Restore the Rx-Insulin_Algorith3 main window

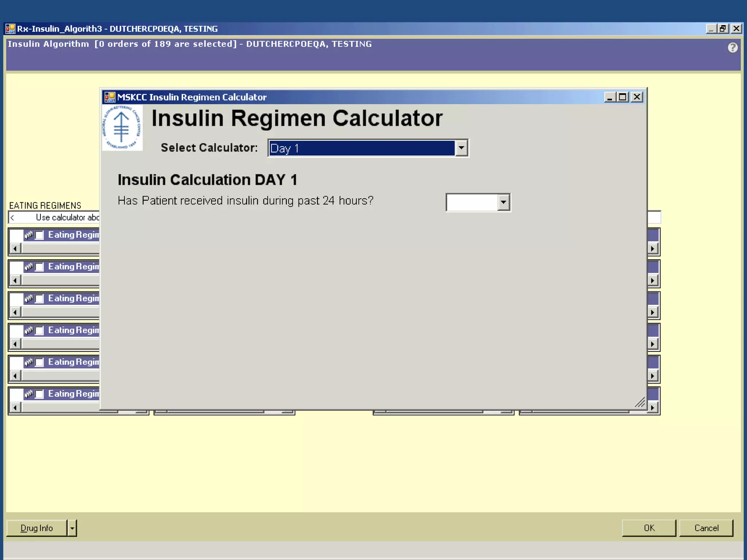[x=723, y=28]
